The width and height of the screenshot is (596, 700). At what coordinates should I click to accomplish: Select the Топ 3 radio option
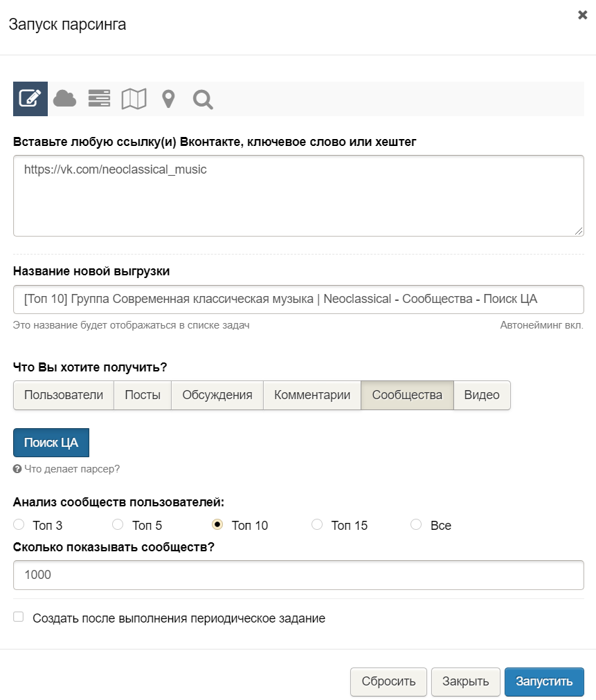pos(19,525)
